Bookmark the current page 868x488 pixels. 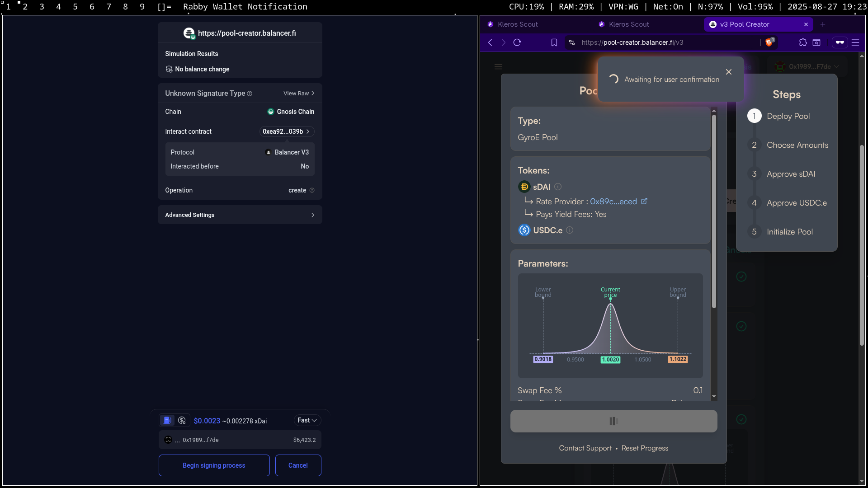click(554, 42)
